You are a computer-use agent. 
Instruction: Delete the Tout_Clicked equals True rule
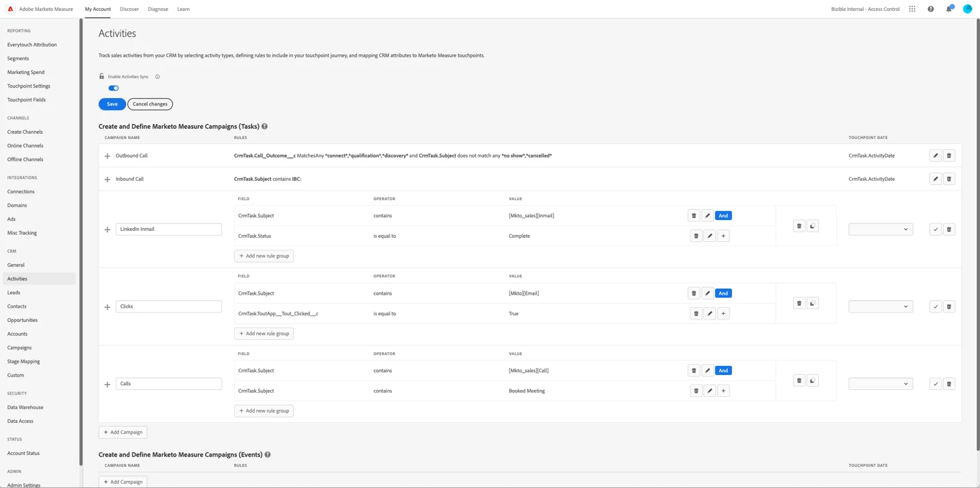click(696, 314)
